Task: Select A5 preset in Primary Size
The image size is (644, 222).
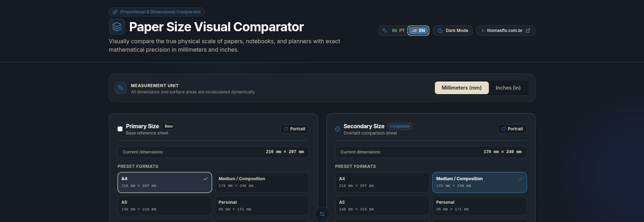Action: coord(165,206)
